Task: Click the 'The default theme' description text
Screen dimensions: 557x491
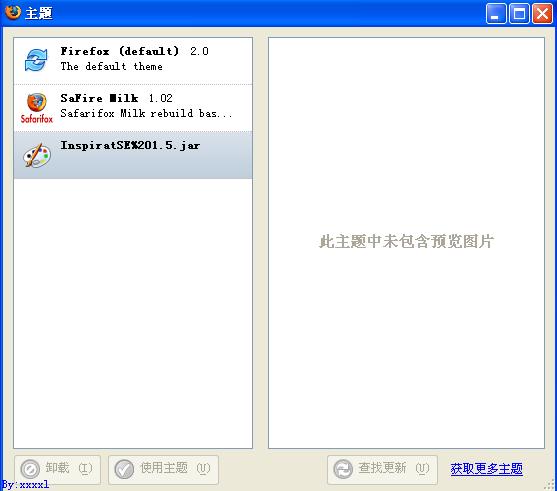Action: (x=112, y=66)
